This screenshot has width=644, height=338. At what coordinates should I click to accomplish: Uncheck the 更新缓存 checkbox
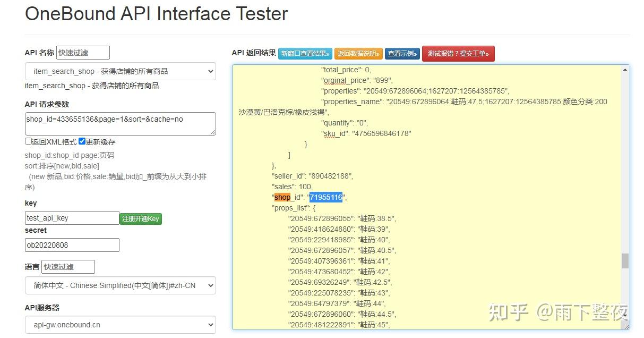click(x=82, y=141)
